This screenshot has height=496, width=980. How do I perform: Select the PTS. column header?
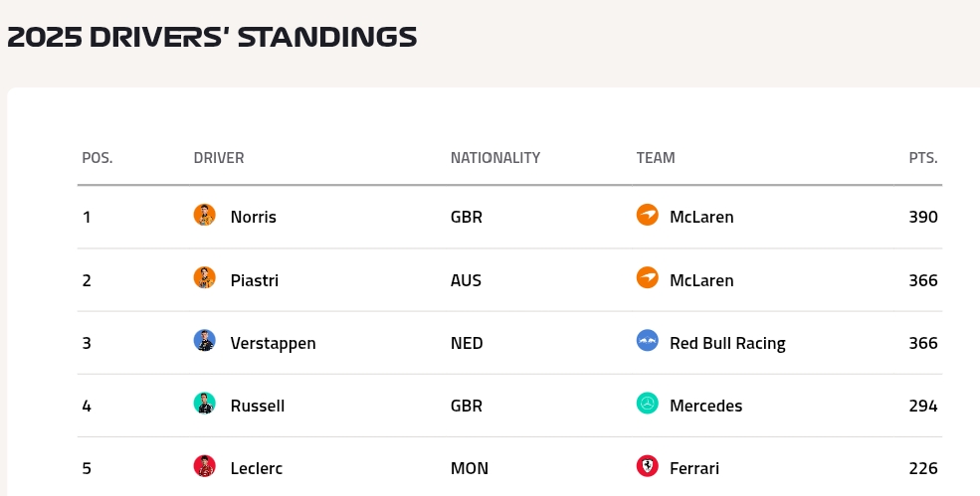coord(923,157)
